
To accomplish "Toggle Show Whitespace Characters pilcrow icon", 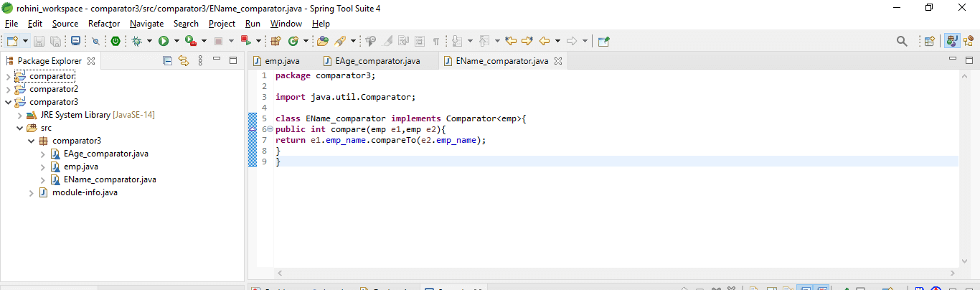I will pos(435,41).
